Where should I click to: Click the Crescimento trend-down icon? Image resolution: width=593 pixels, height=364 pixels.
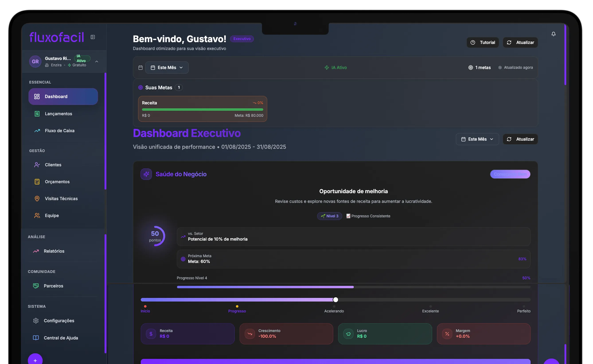[250, 334]
